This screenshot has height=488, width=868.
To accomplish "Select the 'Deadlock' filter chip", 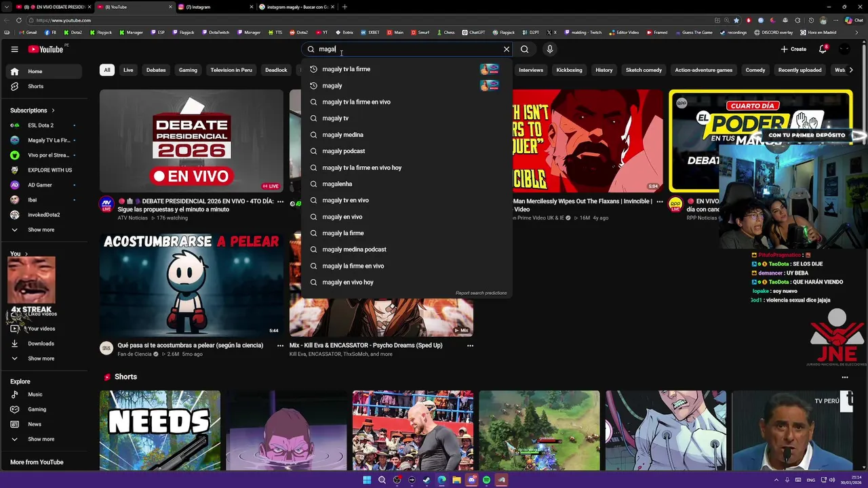I will point(276,70).
